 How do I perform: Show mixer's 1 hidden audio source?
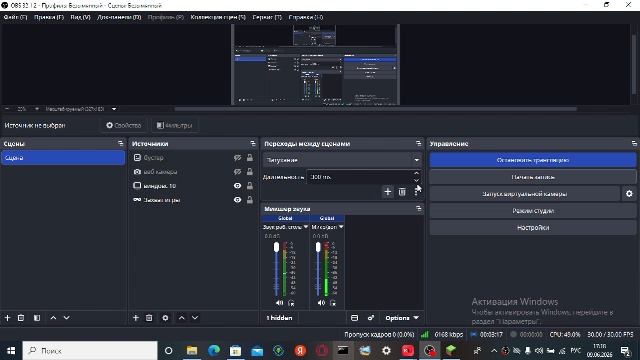point(279,318)
